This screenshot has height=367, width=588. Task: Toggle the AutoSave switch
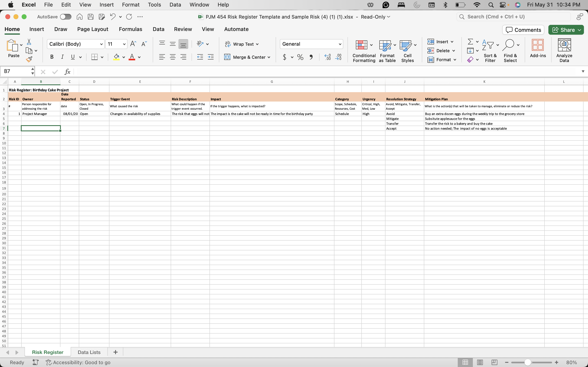[66, 17]
